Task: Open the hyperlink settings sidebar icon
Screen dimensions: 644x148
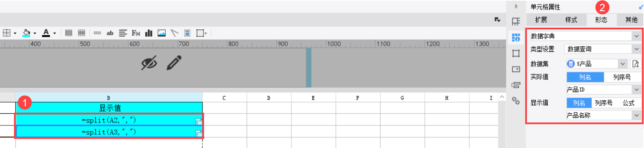Action: (x=516, y=101)
